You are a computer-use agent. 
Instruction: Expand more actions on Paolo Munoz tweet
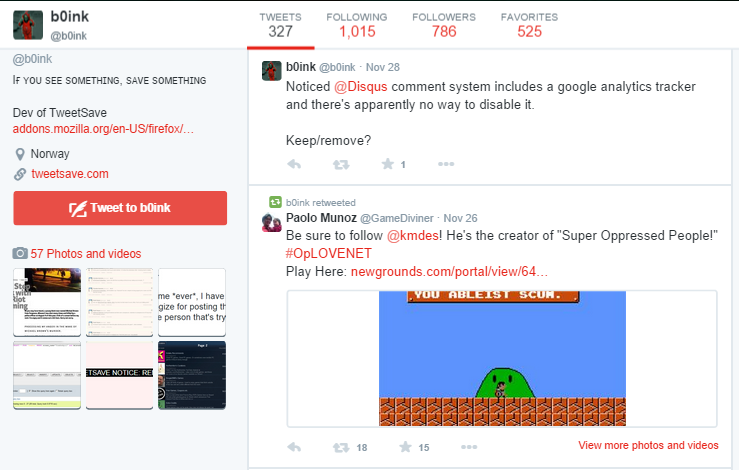465,446
